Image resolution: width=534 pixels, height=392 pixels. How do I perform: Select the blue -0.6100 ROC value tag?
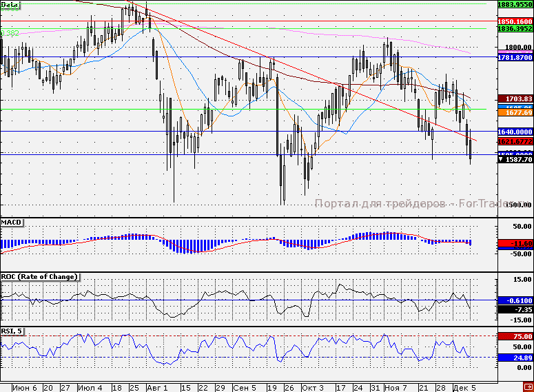pos(515,300)
